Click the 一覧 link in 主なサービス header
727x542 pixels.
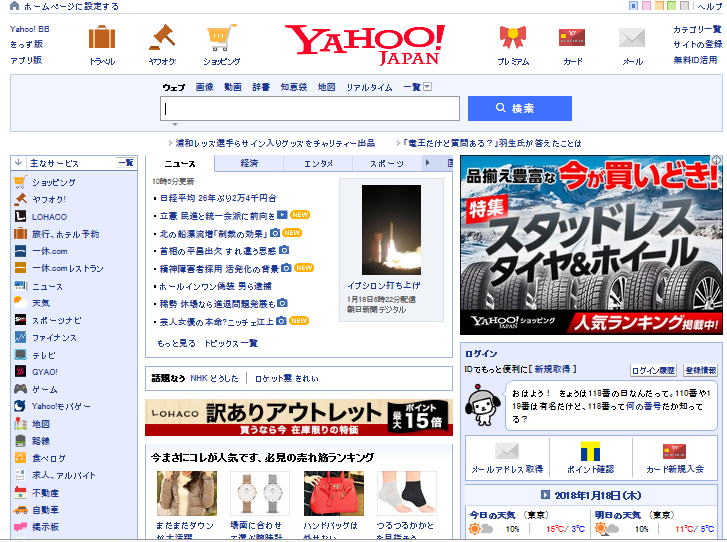click(x=126, y=162)
